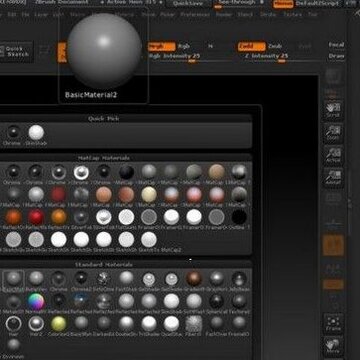Choose the QuadShaders white material
The width and height of the screenshot is (360, 360).
pos(171,324)
